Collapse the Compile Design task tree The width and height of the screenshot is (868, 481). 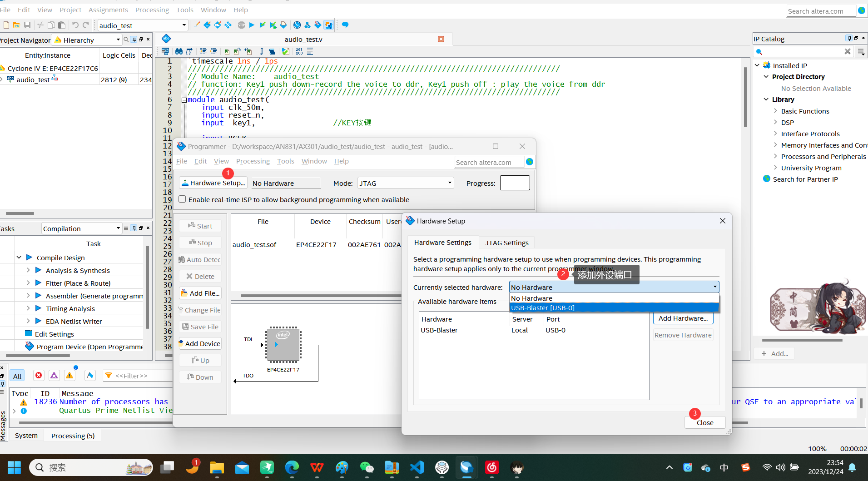[19, 258]
